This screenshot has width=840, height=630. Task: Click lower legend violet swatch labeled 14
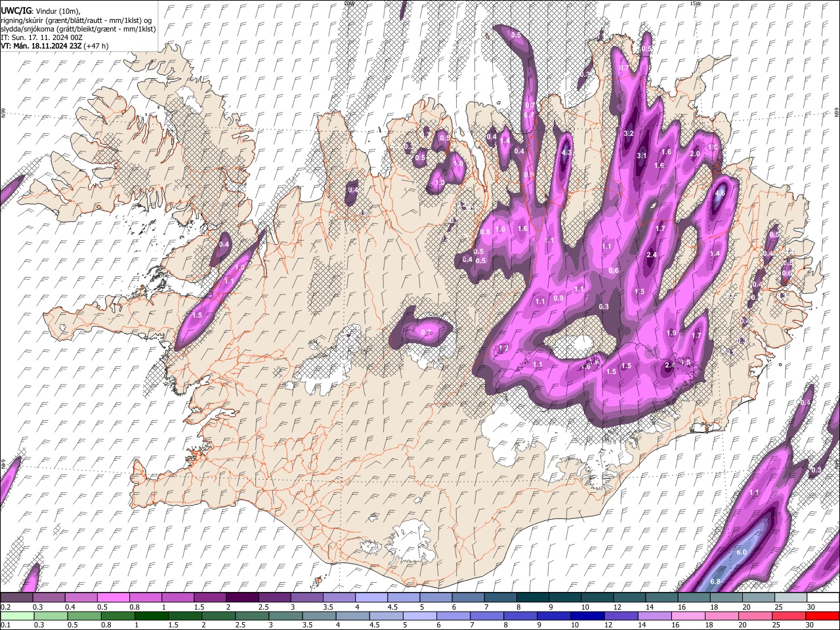[x=655, y=616]
